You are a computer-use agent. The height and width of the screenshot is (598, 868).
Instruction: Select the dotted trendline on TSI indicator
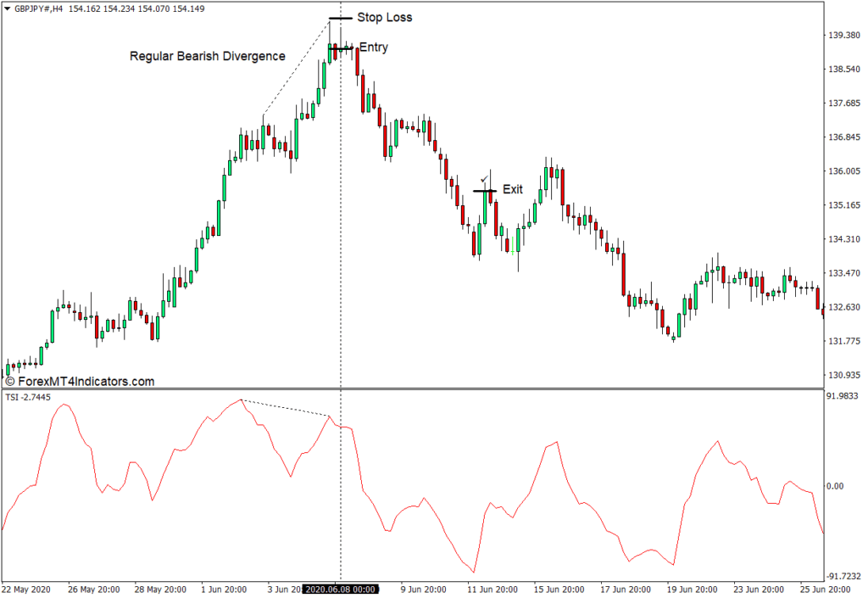coord(286,408)
